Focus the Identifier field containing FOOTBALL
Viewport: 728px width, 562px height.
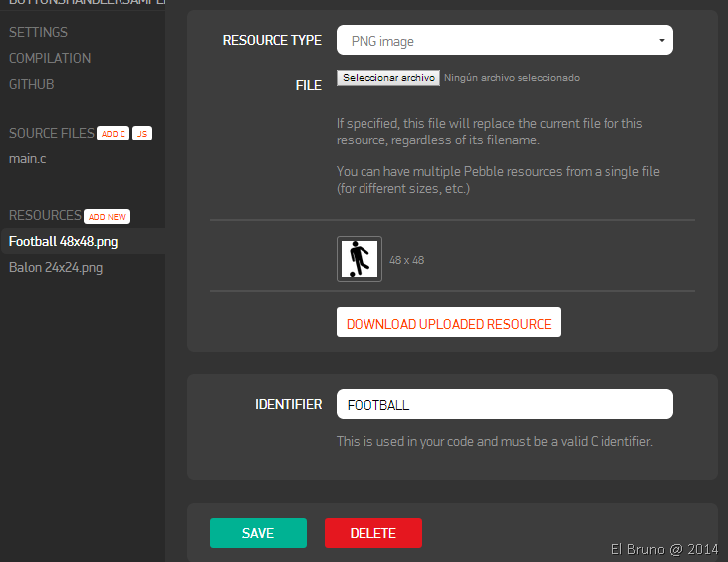[505, 405]
